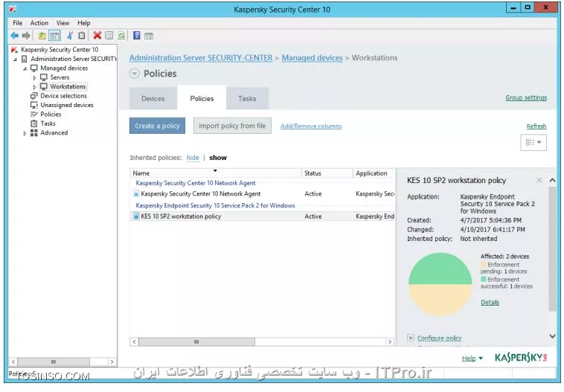
Task: Click Managed devices breadcrumb link
Action: pyautogui.click(x=313, y=58)
